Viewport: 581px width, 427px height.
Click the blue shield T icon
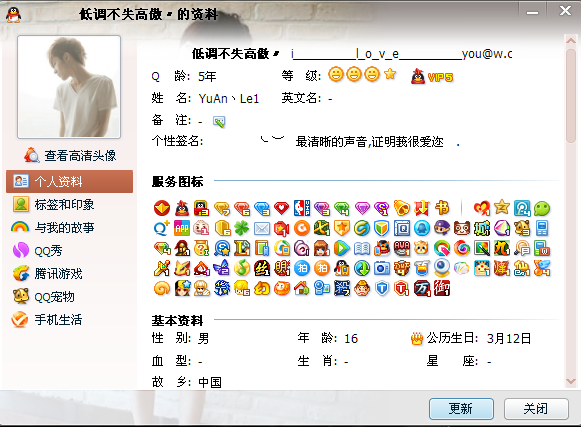pyautogui.click(x=382, y=288)
